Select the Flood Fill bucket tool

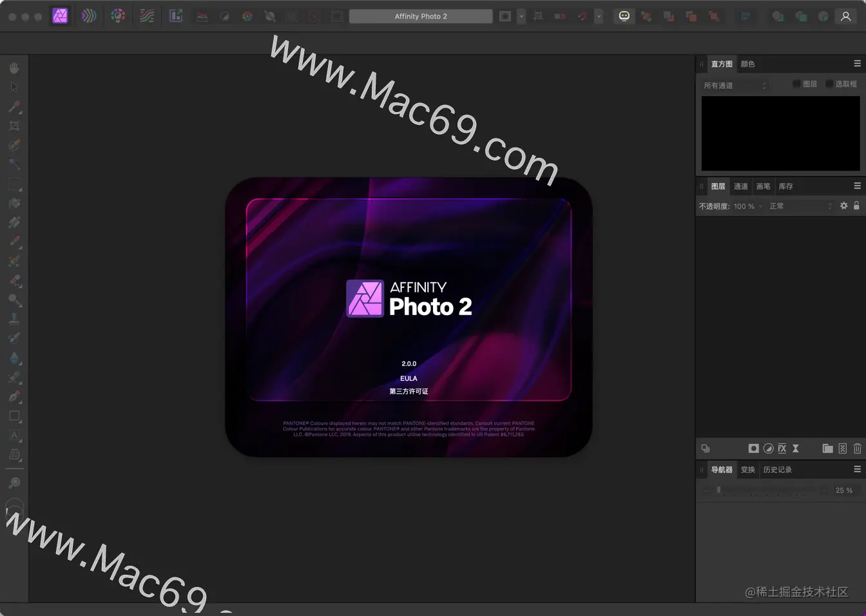pos(14,204)
